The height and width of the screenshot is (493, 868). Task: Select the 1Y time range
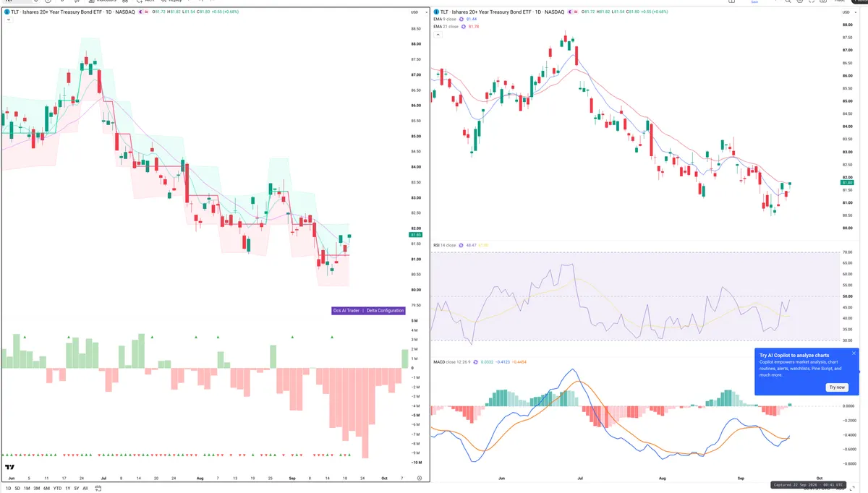(68, 489)
